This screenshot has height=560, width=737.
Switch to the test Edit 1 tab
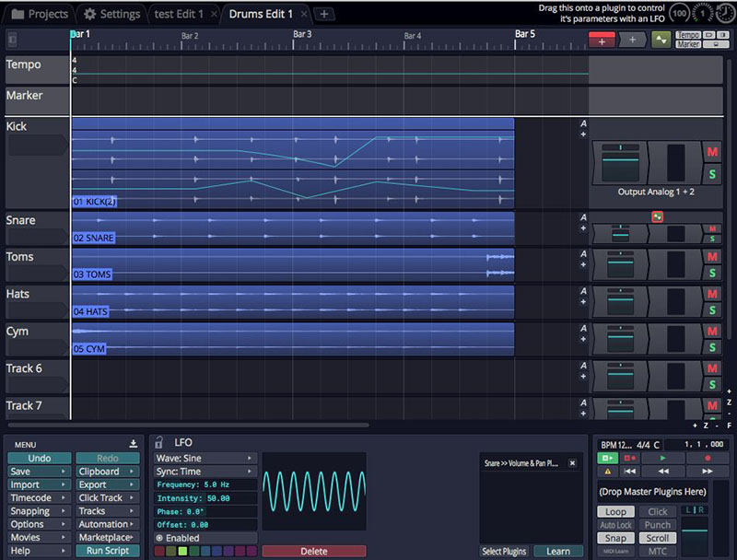click(x=184, y=14)
